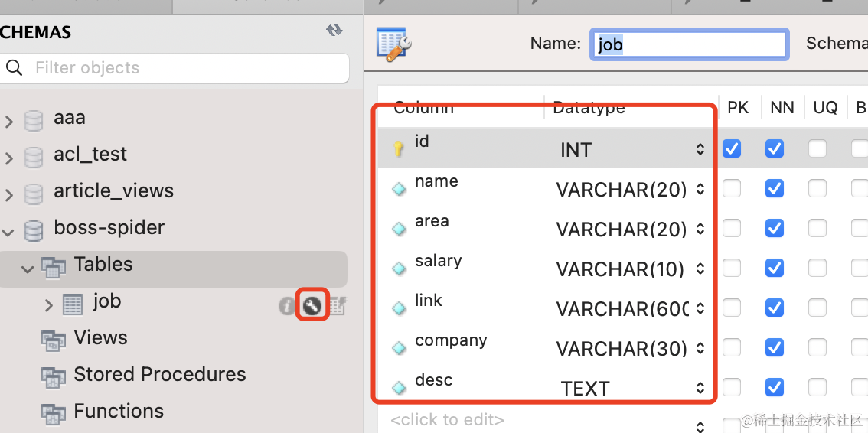Click the refresh schemas icon
The image size is (868, 433).
tap(334, 31)
